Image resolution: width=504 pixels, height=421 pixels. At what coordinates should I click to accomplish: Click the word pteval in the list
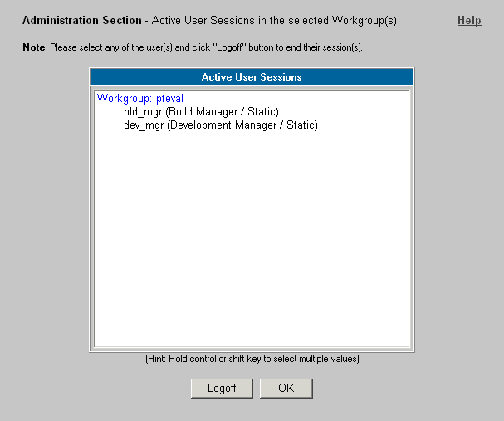click(x=169, y=98)
